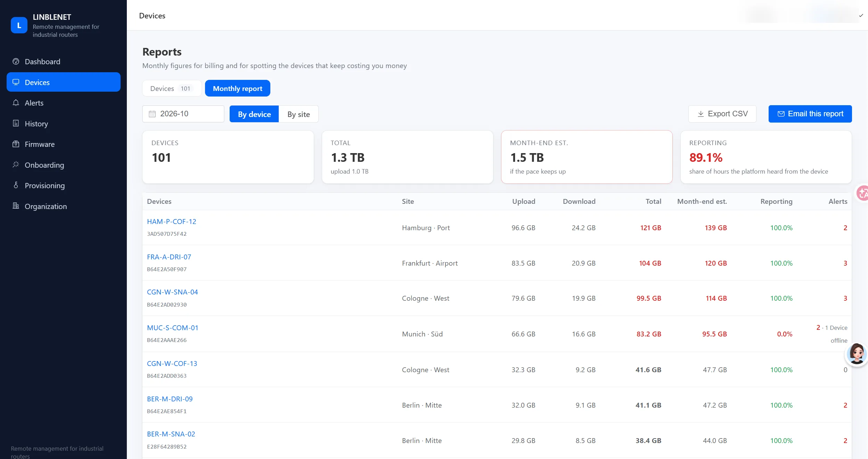The image size is (868, 459).
Task: Select the Monthly report tab
Action: (237, 89)
